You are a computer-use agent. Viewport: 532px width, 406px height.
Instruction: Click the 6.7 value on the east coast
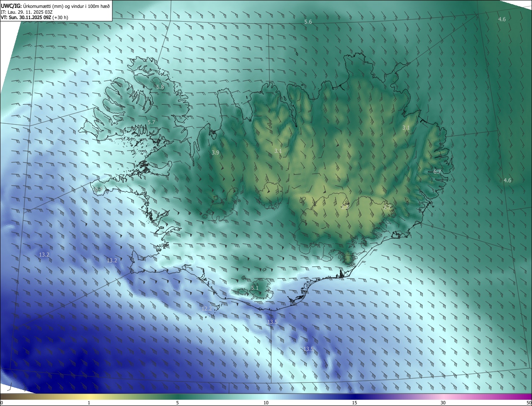(x=437, y=171)
